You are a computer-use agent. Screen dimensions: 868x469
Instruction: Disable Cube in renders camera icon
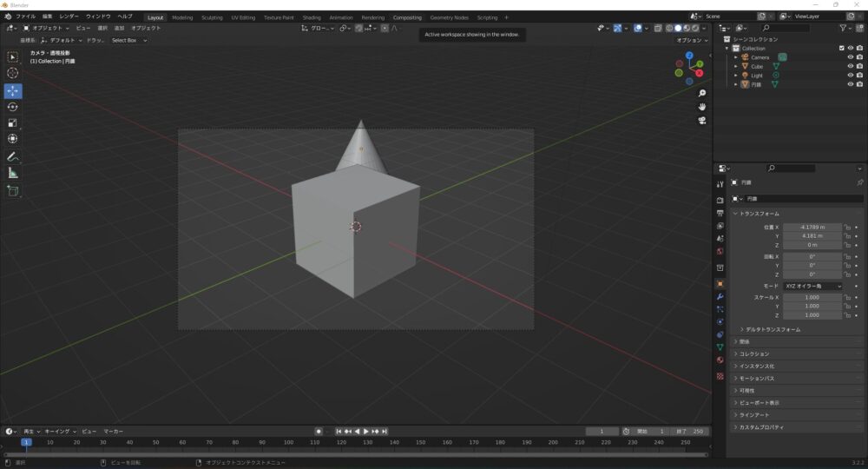pos(859,67)
